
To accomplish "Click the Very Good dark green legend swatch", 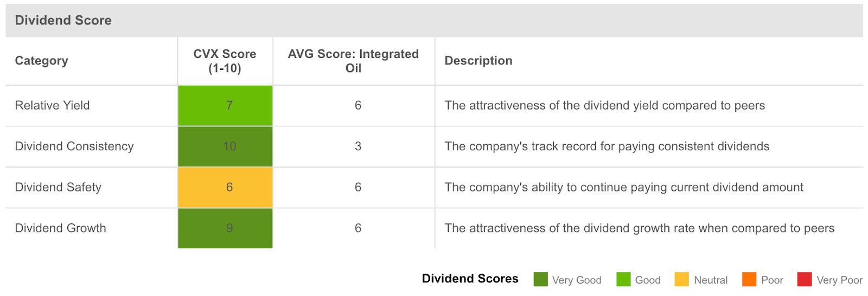I will pos(540,279).
